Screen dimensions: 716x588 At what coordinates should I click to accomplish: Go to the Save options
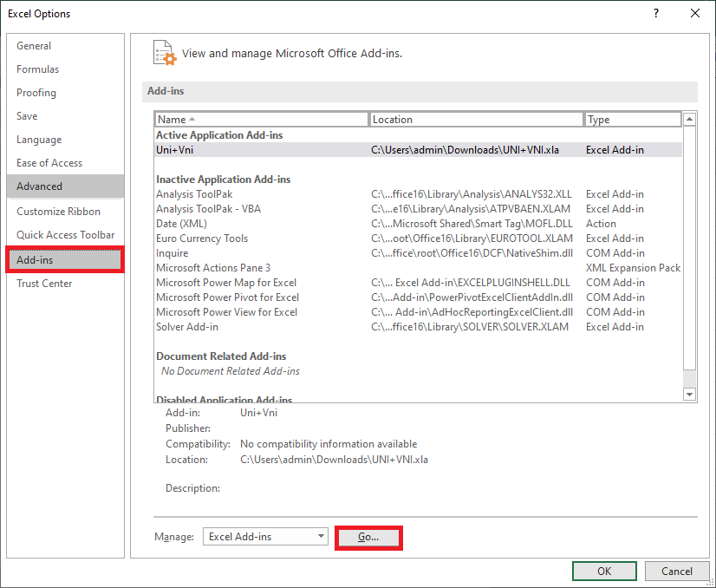pyautogui.click(x=65, y=115)
